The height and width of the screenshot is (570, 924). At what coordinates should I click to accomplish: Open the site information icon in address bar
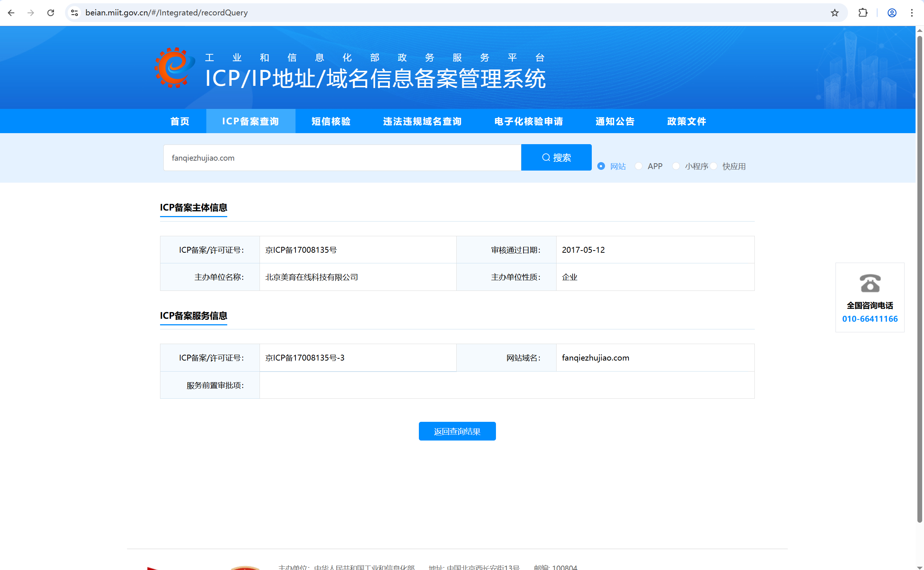[75, 13]
